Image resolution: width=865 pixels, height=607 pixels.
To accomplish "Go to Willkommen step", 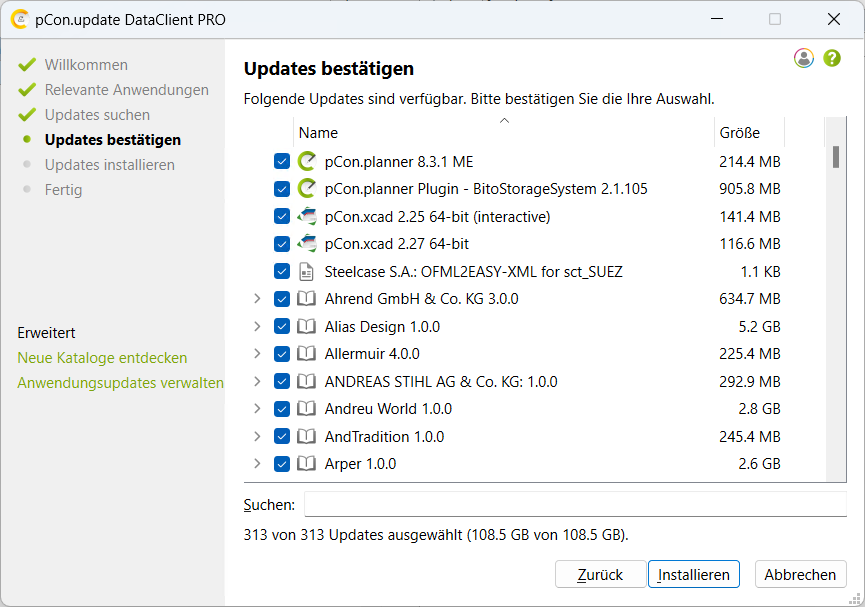I will coord(86,65).
